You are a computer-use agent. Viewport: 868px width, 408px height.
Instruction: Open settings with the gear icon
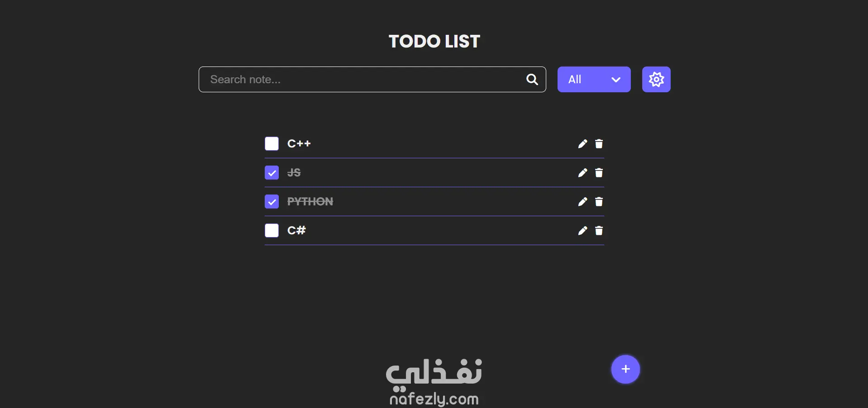(x=656, y=80)
